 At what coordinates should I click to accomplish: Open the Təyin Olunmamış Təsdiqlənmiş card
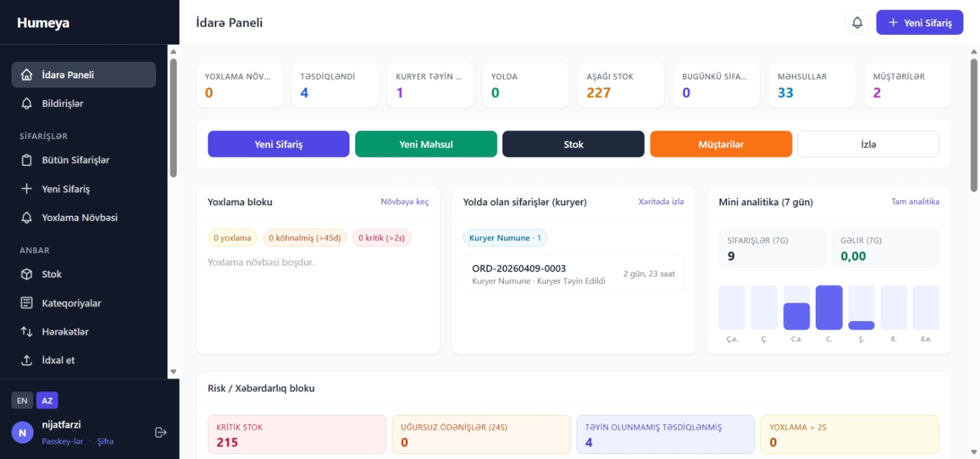click(666, 434)
